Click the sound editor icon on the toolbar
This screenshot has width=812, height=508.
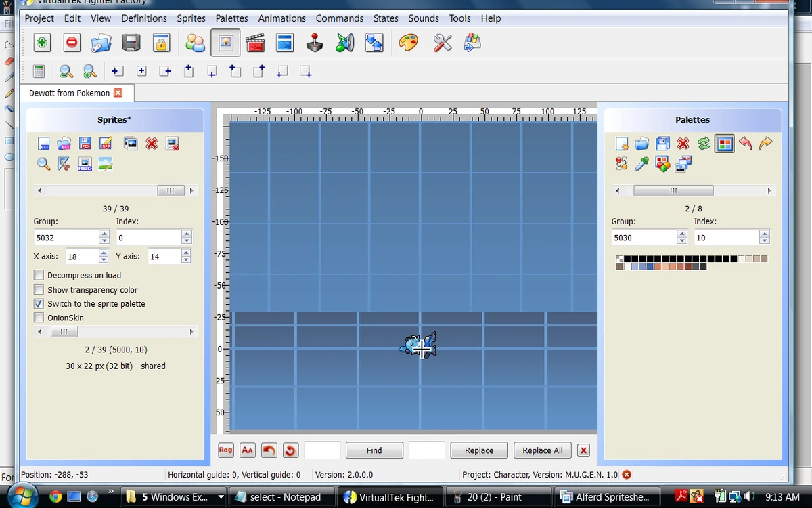coord(344,43)
